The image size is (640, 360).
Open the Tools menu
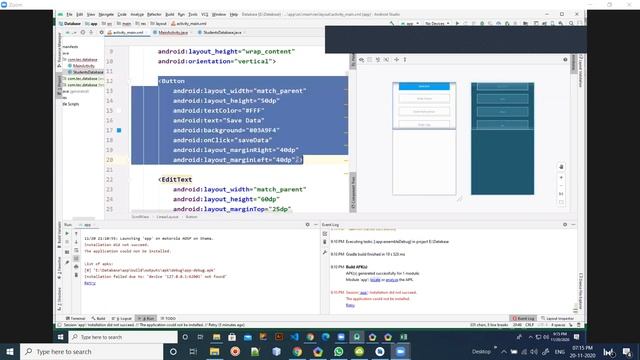point(193,14)
